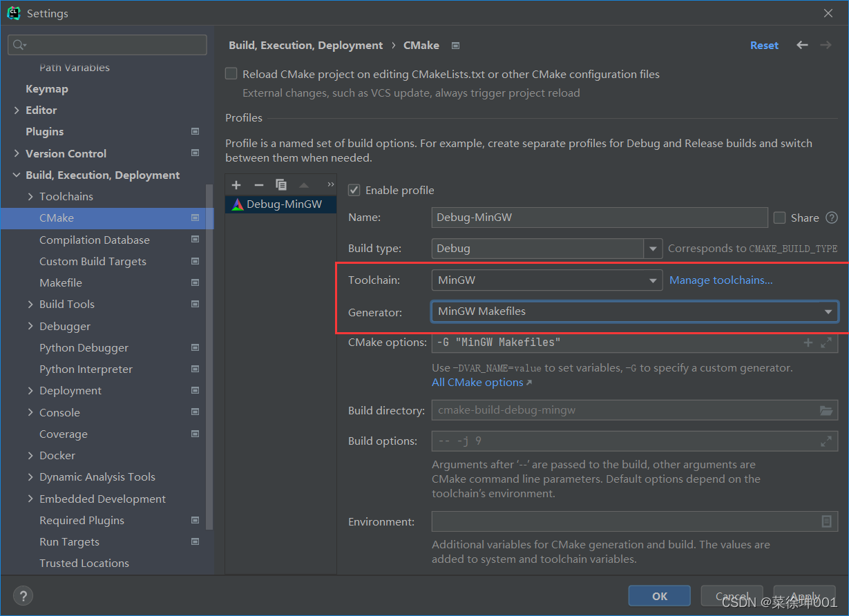Open the Environment variables editor icon
Viewport: 849px width, 616px height.
[x=826, y=521]
